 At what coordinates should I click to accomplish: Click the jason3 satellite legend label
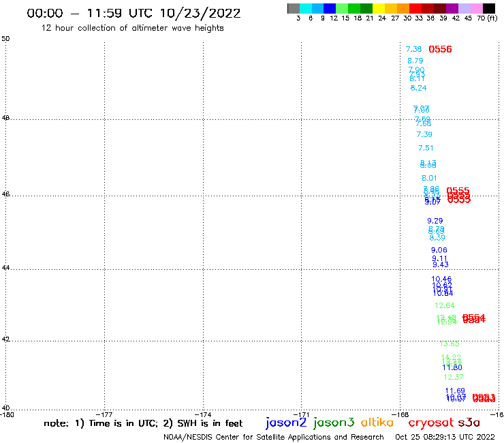click(334, 423)
